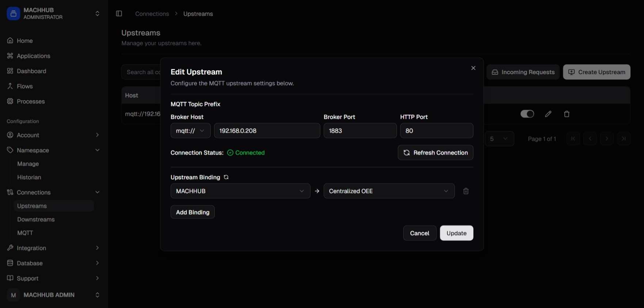This screenshot has height=308, width=644.
Task: Close the Edit Upstream dialog
Action: pos(473,68)
